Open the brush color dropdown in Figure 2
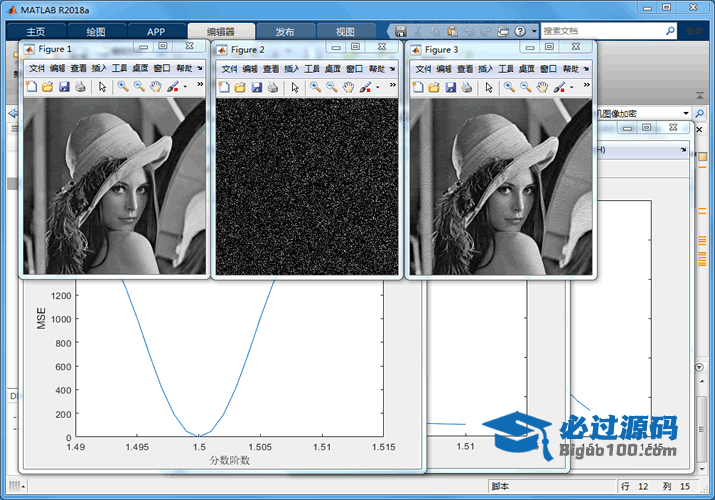 [x=378, y=87]
